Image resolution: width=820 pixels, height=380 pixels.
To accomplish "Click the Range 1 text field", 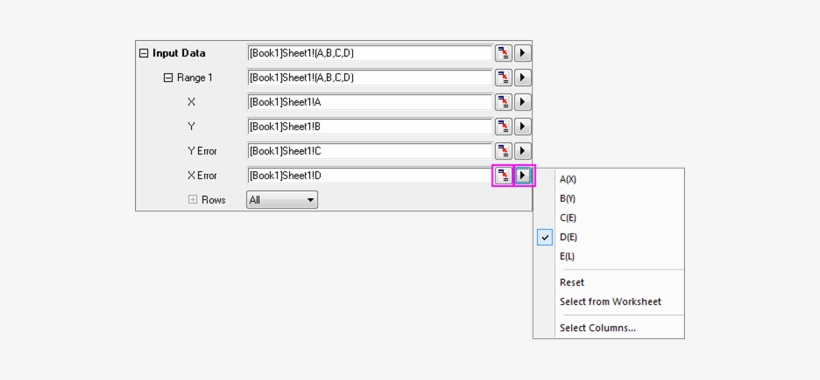I will [x=369, y=78].
